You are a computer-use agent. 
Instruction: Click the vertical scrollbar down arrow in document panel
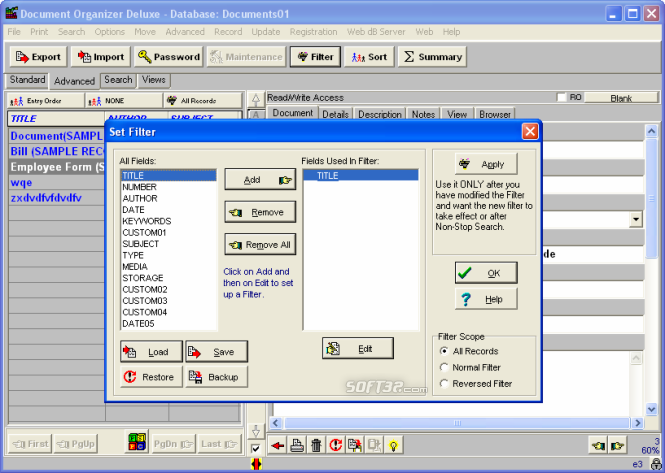pyautogui.click(x=651, y=409)
